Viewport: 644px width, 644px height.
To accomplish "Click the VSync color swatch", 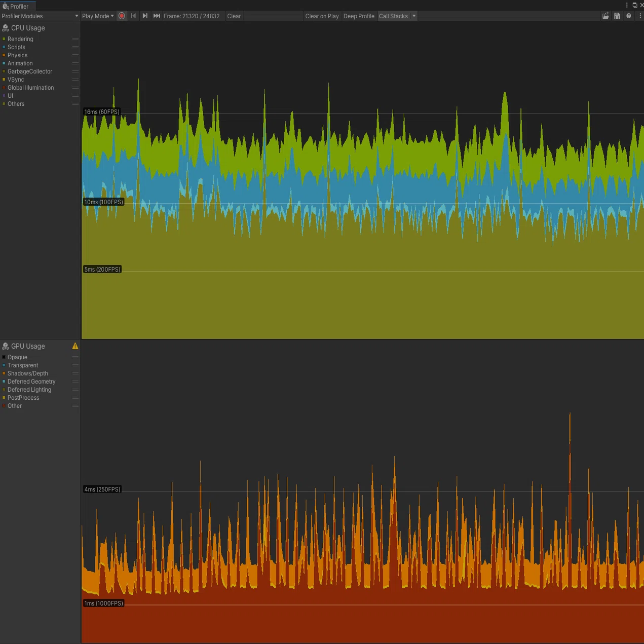I will 4,80.
